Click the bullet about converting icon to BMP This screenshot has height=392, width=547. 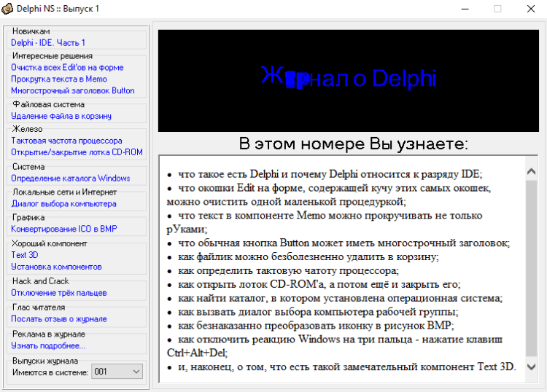point(311,326)
